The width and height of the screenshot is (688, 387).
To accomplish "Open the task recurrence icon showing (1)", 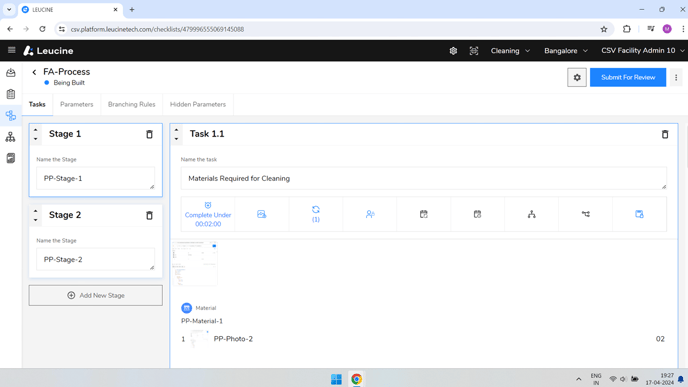I will click(316, 214).
